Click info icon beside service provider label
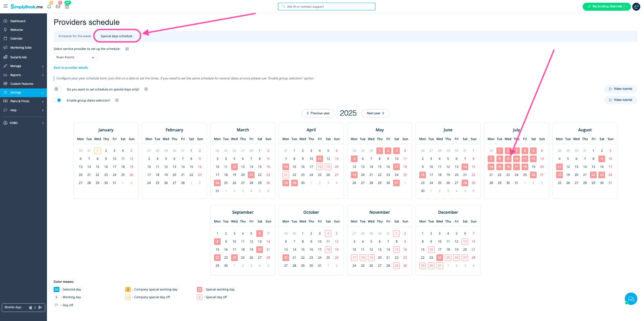644x321 pixels. 127,49
